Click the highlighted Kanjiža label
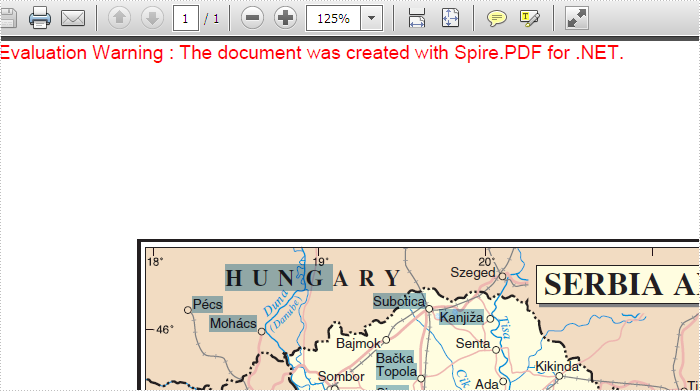The width and height of the screenshot is (700, 391). click(x=461, y=317)
